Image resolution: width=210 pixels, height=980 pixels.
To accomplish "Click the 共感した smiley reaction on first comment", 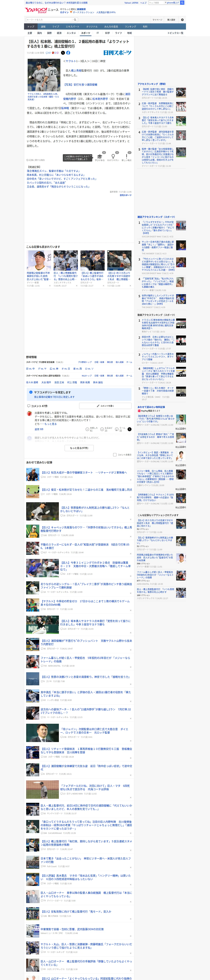I will [87, 429].
